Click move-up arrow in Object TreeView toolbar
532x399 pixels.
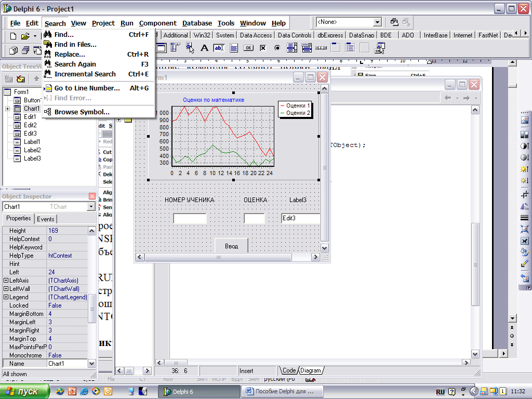point(36,79)
